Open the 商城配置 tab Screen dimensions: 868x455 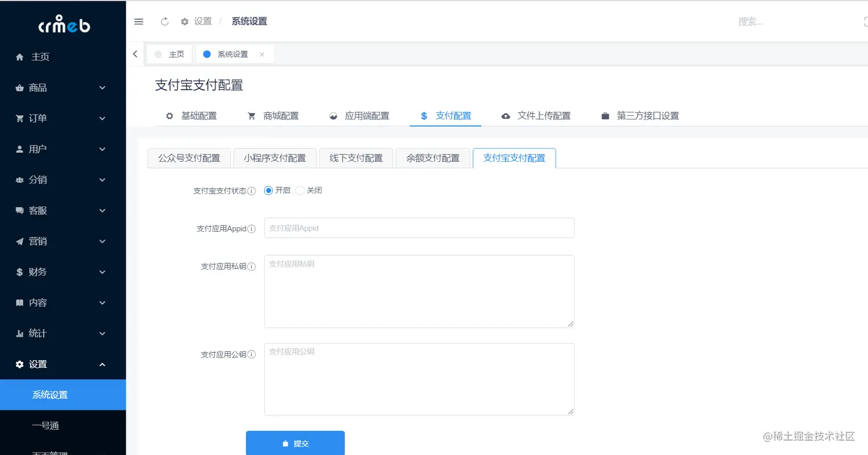(x=273, y=116)
